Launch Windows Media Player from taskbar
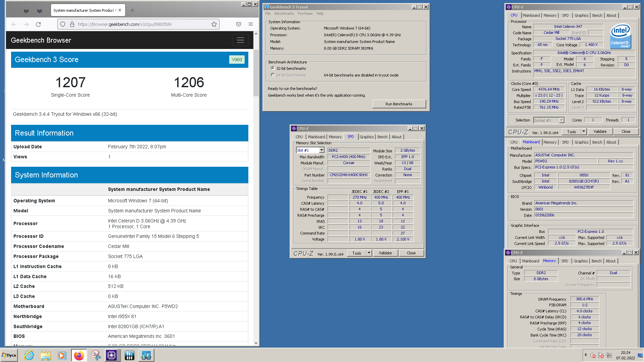Viewport: 644px width, 362px height. click(x=62, y=355)
